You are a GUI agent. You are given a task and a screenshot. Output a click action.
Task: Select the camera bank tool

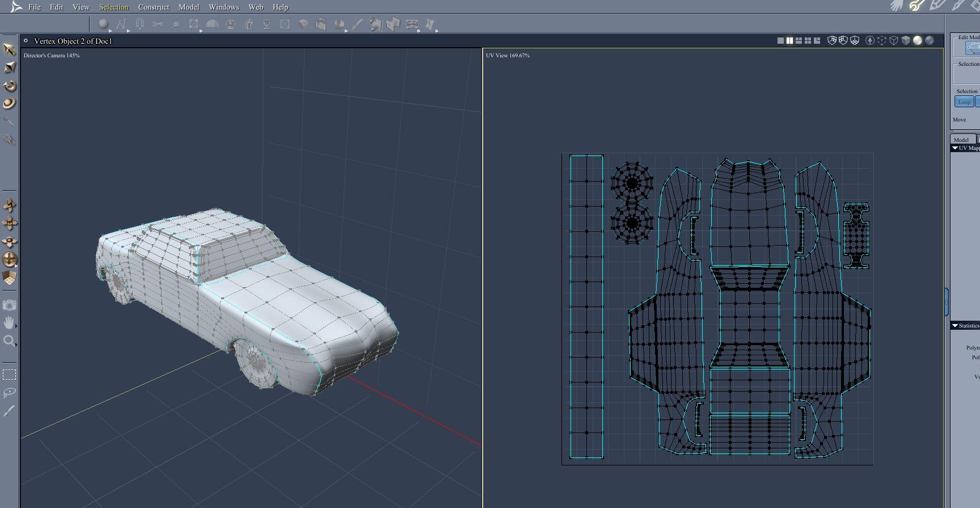10,241
